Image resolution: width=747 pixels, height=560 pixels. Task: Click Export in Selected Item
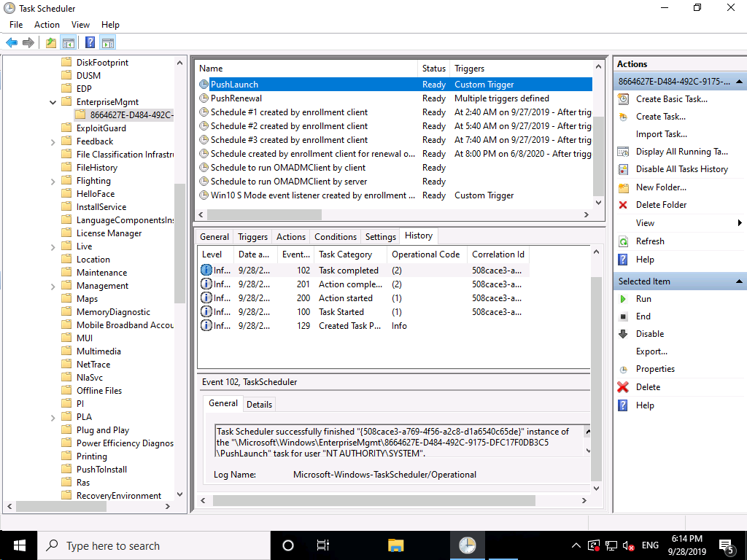coord(651,351)
